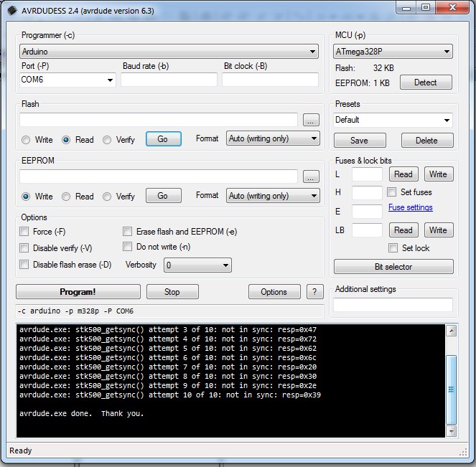Click EEPROM file path field
The width and height of the screenshot is (476, 467).
click(x=159, y=176)
